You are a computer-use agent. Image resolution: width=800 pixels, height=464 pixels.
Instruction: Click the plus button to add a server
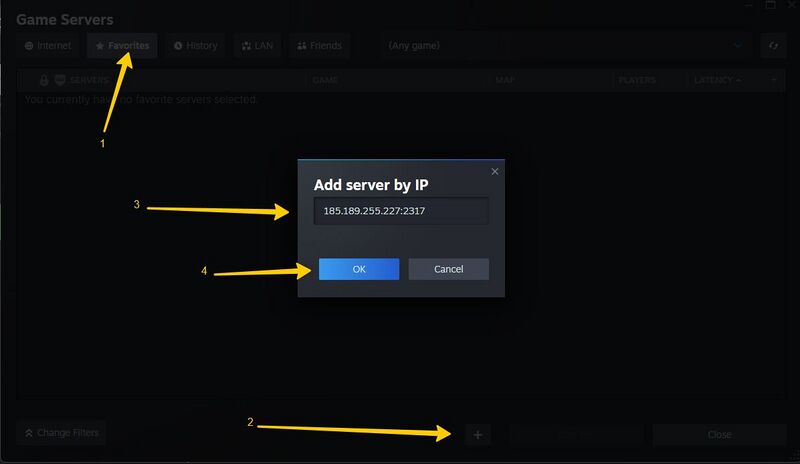coord(478,435)
